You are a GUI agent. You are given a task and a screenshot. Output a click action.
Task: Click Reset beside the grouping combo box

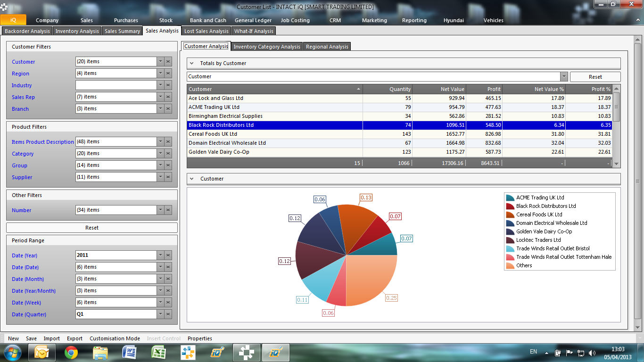click(595, 77)
